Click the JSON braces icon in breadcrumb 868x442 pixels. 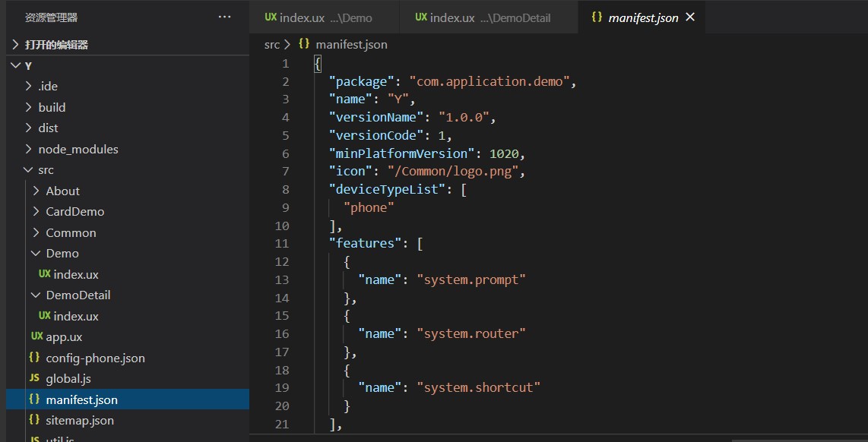click(304, 44)
